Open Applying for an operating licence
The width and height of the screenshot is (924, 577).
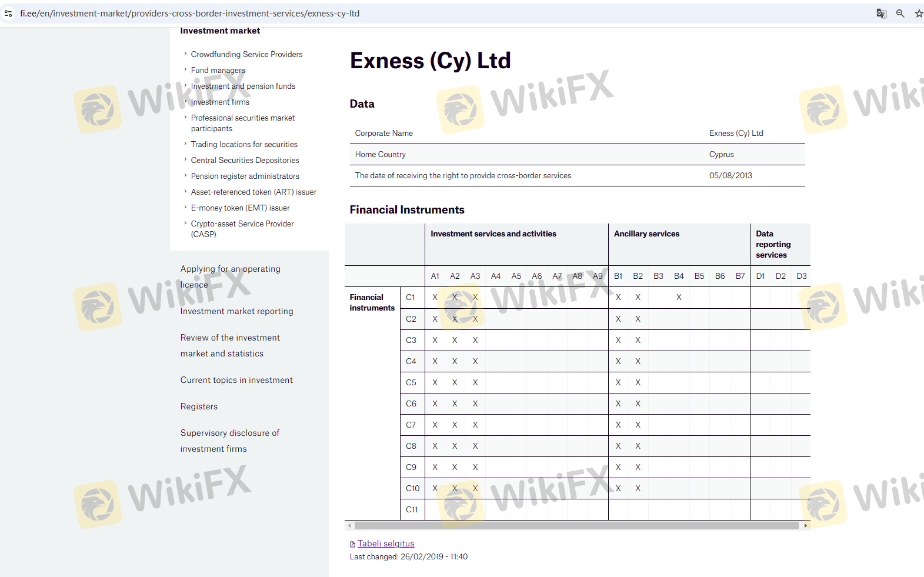230,276
